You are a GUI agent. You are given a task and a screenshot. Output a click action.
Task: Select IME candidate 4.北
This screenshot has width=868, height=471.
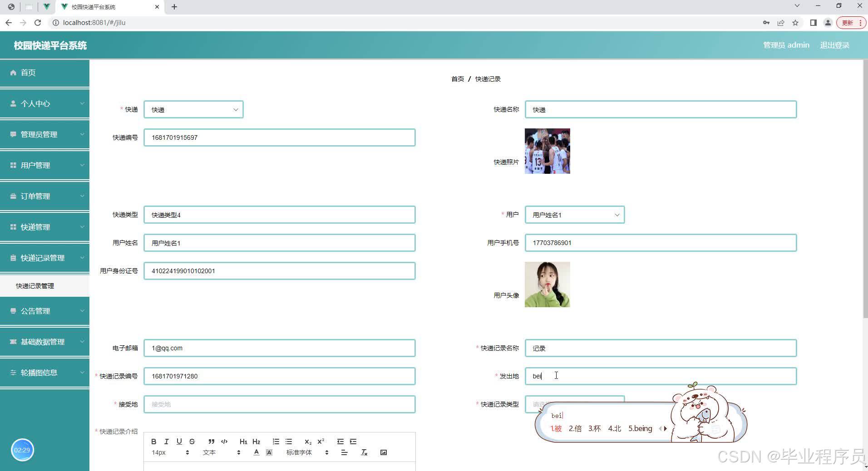coord(615,428)
